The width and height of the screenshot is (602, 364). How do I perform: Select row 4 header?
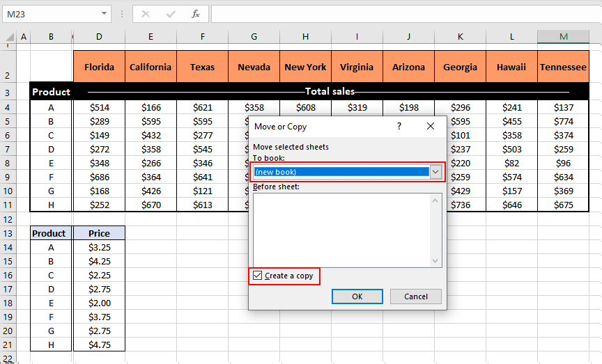coord(7,108)
